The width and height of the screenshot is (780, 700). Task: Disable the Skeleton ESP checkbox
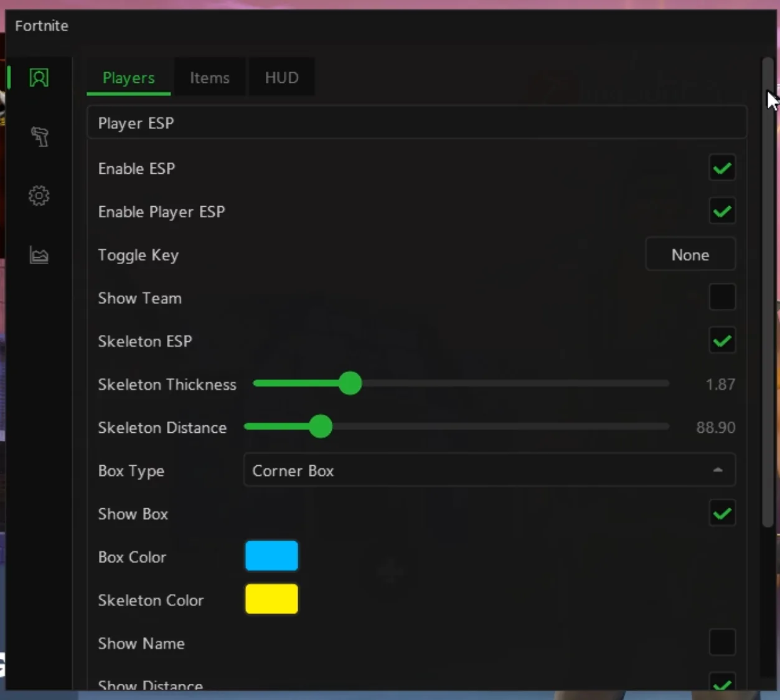pos(722,341)
